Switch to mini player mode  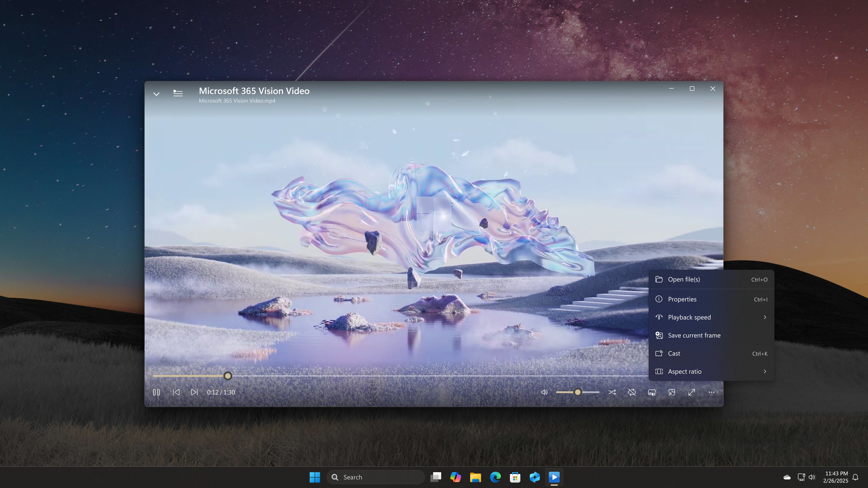click(672, 392)
